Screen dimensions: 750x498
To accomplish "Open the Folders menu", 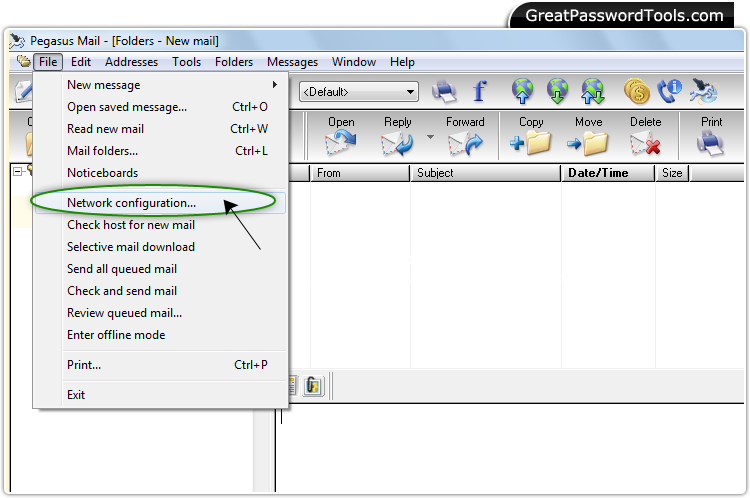I will coord(234,62).
